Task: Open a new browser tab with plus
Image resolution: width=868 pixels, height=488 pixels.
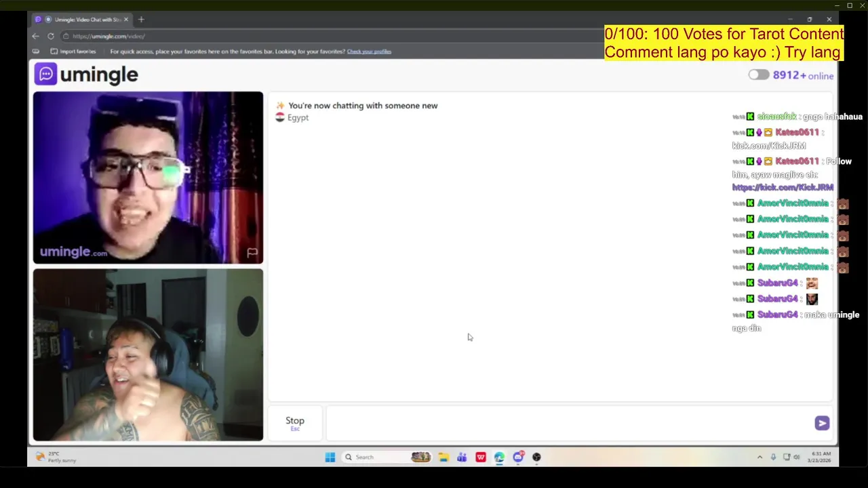Action: 141,19
